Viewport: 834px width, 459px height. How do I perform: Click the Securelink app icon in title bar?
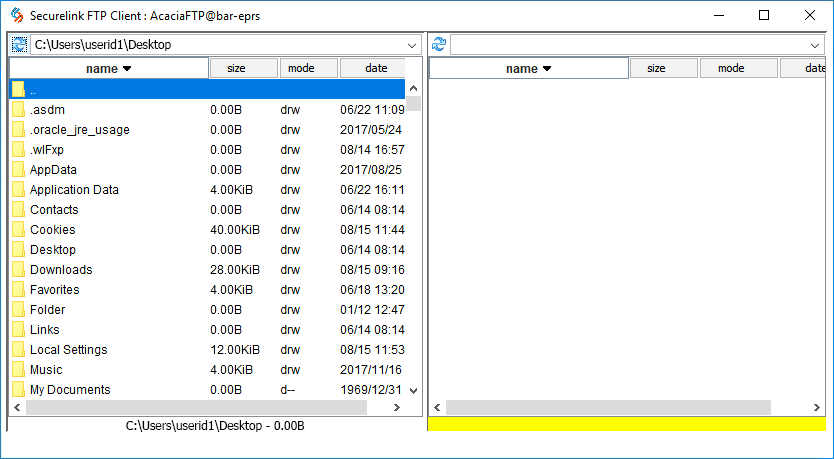pos(16,15)
